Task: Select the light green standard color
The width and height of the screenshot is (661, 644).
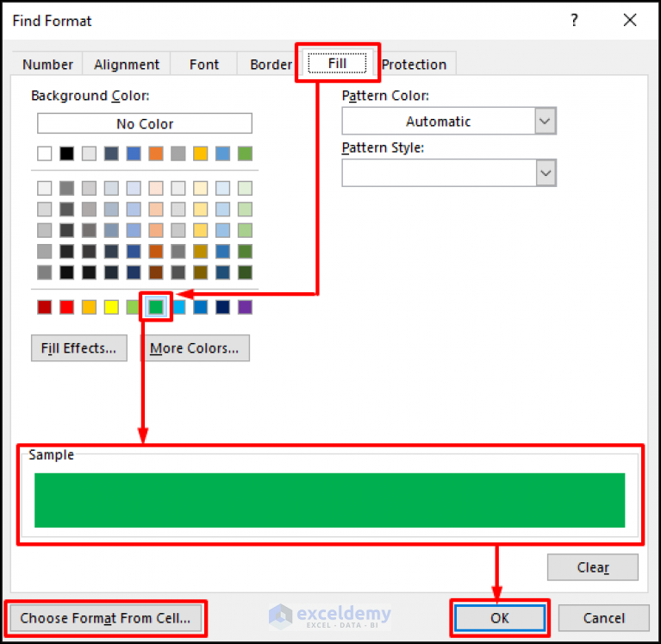Action: click(133, 307)
